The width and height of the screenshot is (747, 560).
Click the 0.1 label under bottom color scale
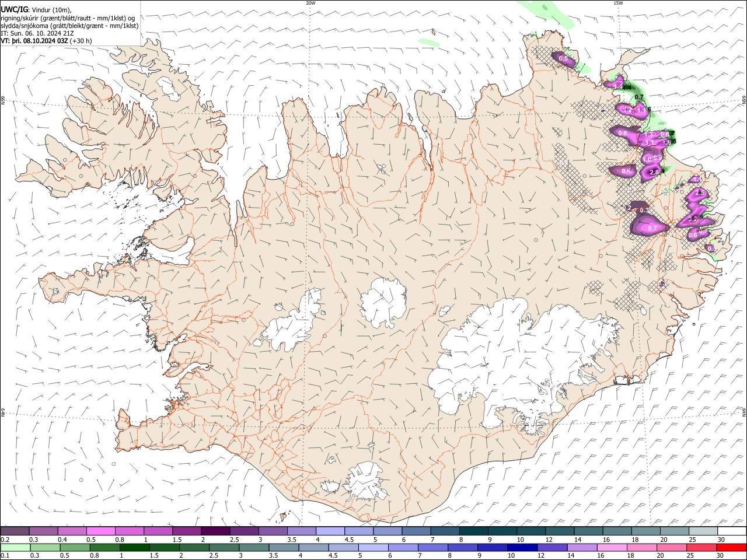coord(5,556)
